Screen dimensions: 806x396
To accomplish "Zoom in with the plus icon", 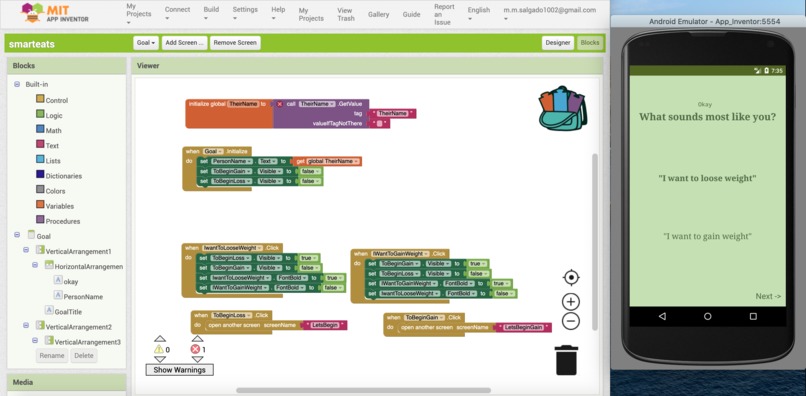I will click(571, 302).
